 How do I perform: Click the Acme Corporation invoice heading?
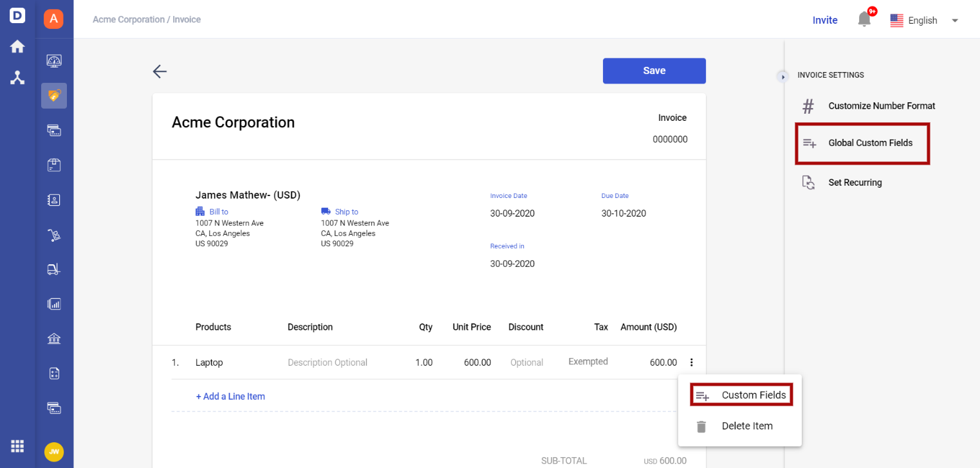[233, 122]
